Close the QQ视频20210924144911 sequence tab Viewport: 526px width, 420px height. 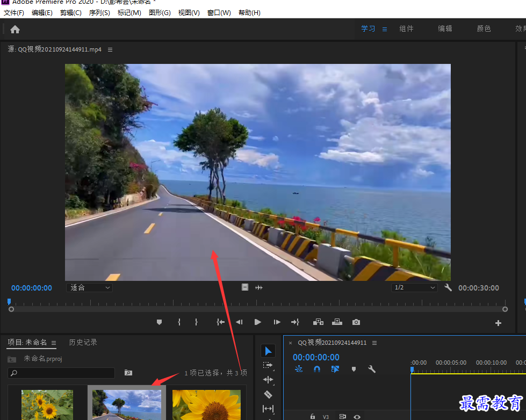pos(291,343)
